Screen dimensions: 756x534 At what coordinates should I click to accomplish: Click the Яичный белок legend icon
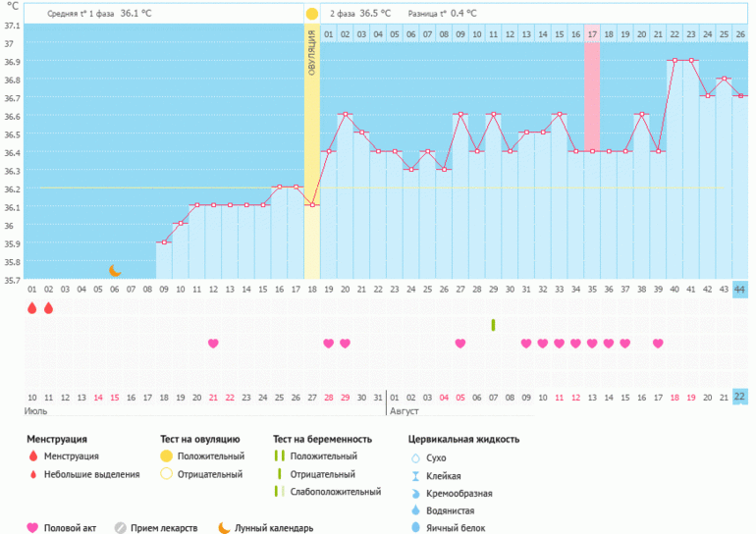(x=414, y=528)
